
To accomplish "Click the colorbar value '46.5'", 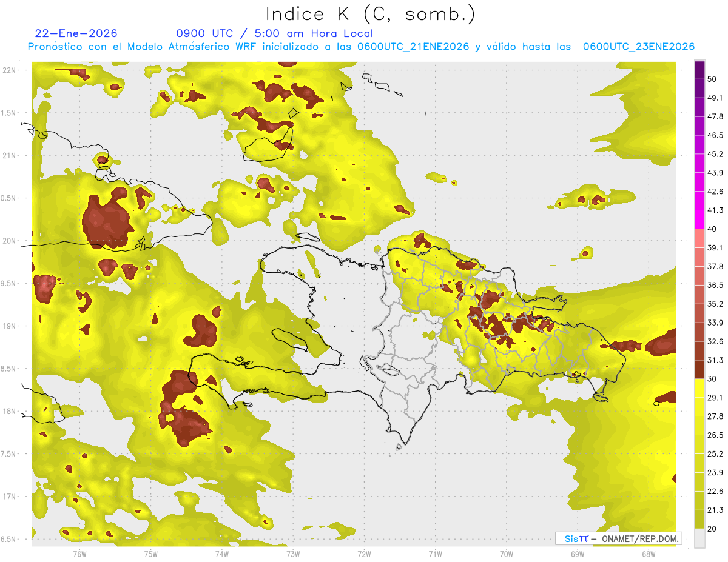I will (x=715, y=135).
